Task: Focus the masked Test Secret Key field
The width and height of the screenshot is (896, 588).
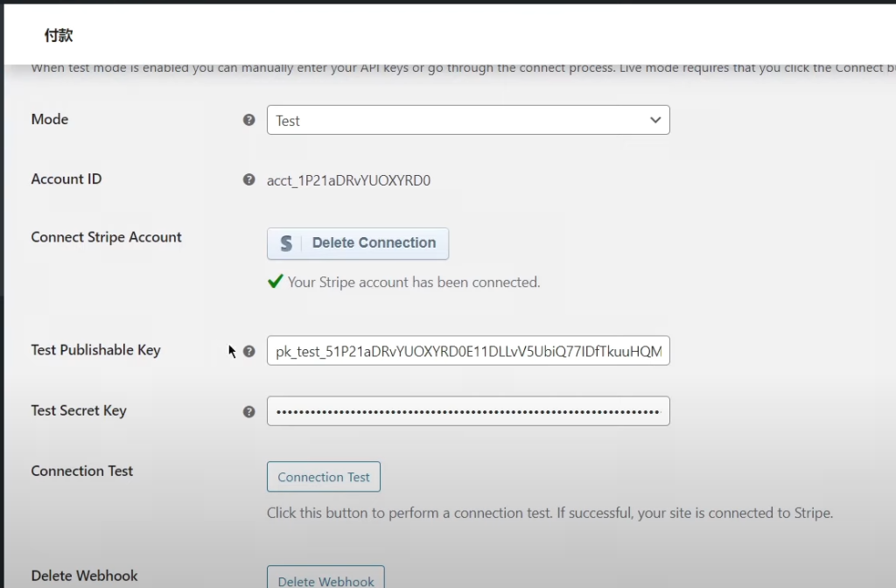Action: pos(468,411)
